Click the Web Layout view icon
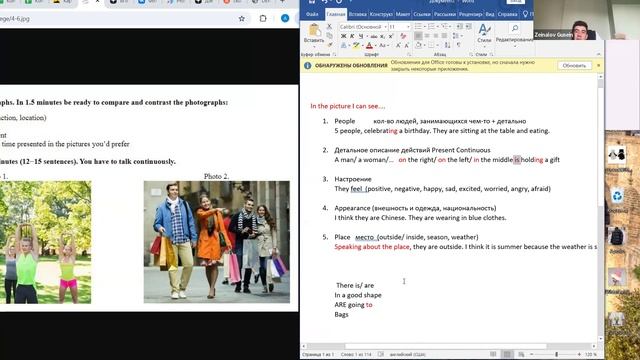The width and height of the screenshot is (640, 360). pyautogui.click(x=521, y=354)
